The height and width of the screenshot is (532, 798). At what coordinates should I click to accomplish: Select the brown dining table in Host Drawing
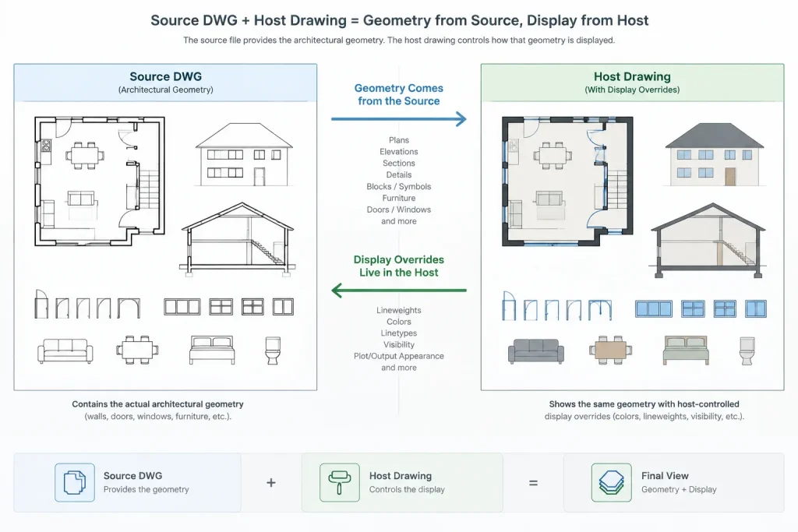[x=611, y=350]
